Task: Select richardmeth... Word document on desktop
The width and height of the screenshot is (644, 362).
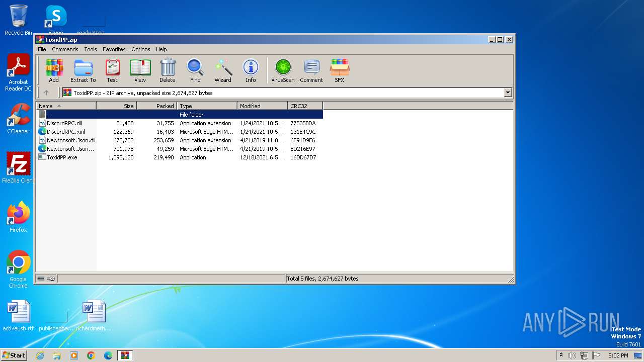Action: point(94,316)
